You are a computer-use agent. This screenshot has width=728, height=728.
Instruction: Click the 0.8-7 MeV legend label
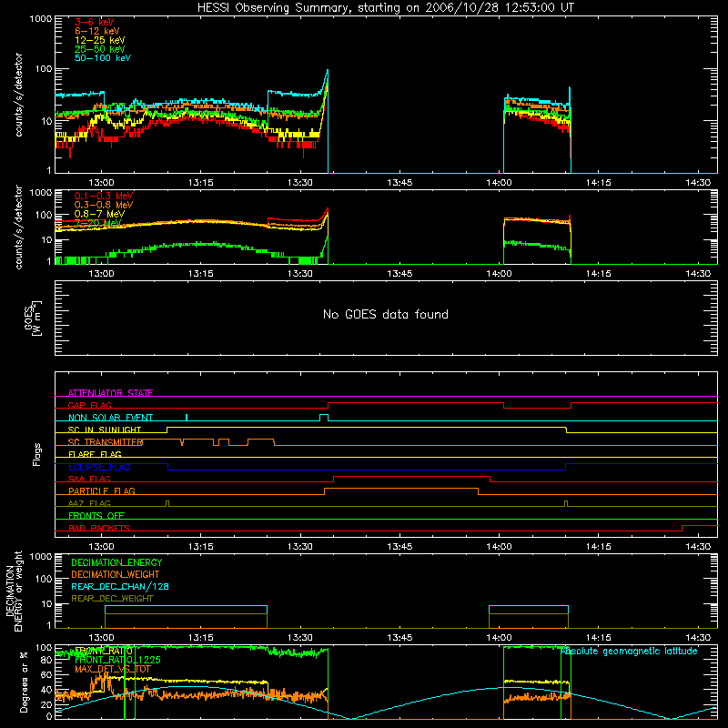99,214
